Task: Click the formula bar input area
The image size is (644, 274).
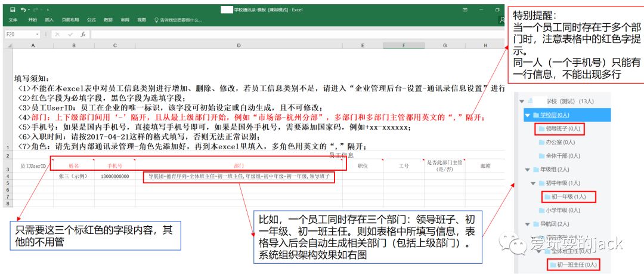Action: click(x=298, y=35)
